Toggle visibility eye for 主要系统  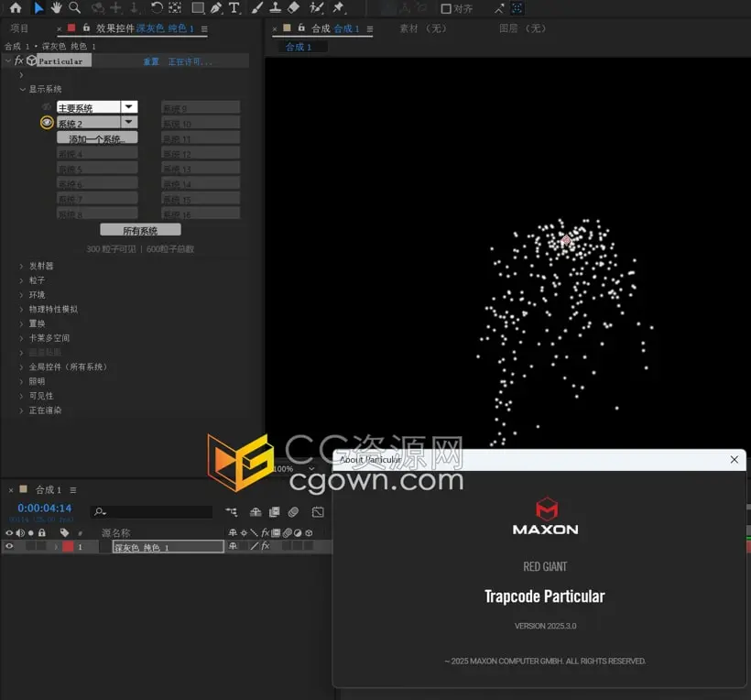point(47,106)
